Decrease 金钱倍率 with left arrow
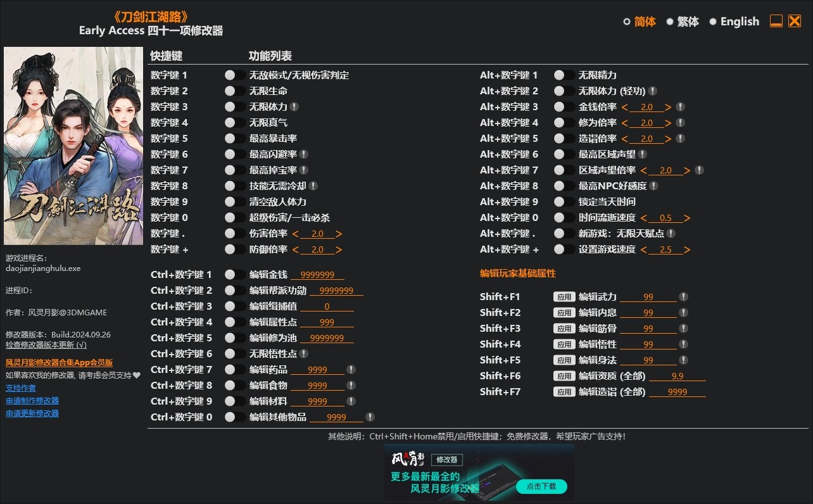The width and height of the screenshot is (813, 504). point(624,107)
